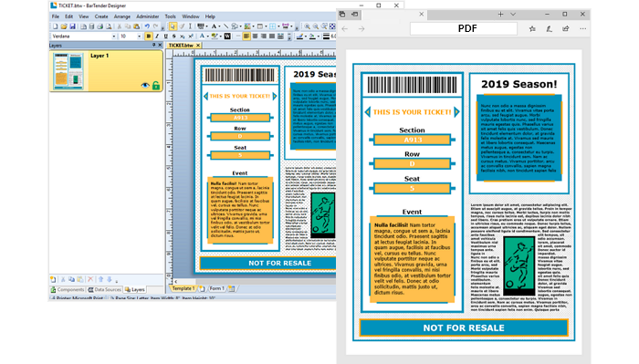Open the font size dropdown showing 10
The height and width of the screenshot is (364, 639).
pyautogui.click(x=140, y=36)
